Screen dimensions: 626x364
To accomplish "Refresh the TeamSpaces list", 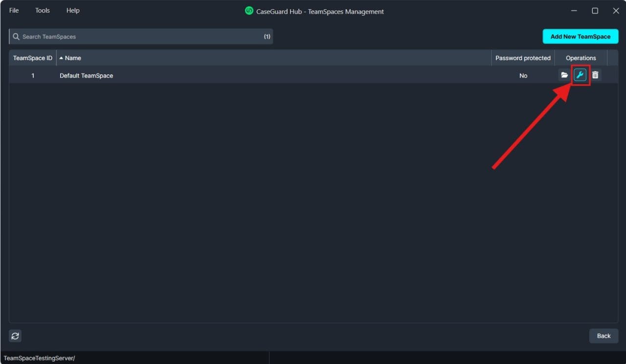I will [15, 336].
